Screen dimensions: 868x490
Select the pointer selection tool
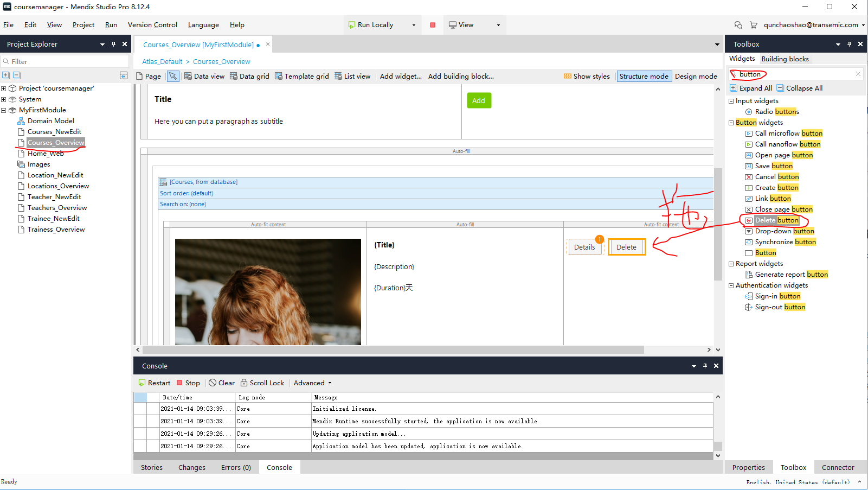(x=173, y=77)
